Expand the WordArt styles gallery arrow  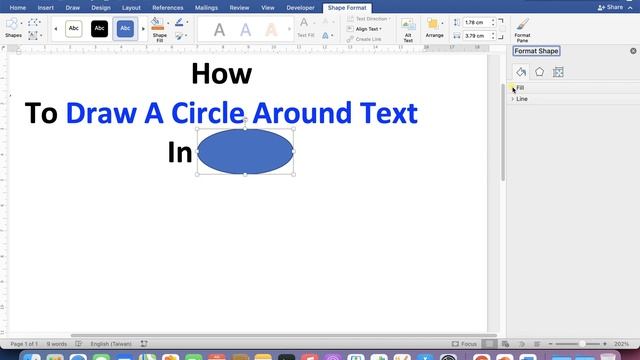289,29
